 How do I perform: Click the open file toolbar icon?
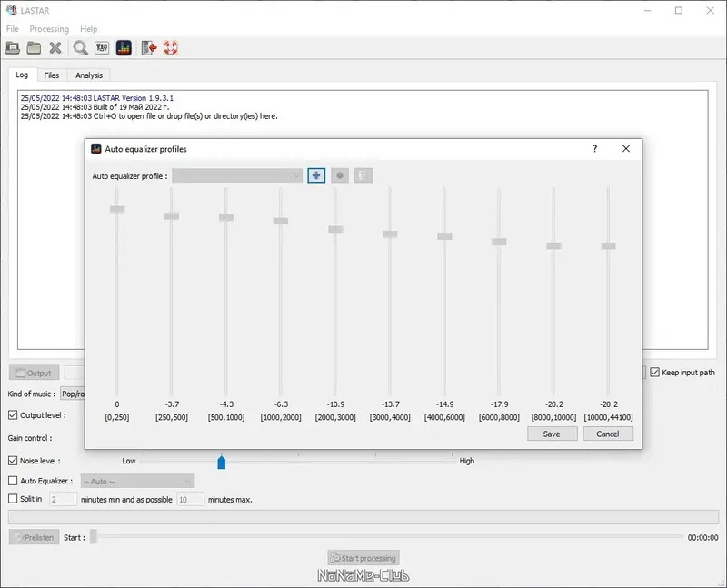(13, 48)
